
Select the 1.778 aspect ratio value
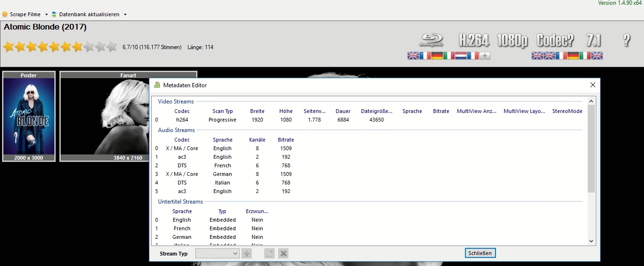pyautogui.click(x=315, y=120)
